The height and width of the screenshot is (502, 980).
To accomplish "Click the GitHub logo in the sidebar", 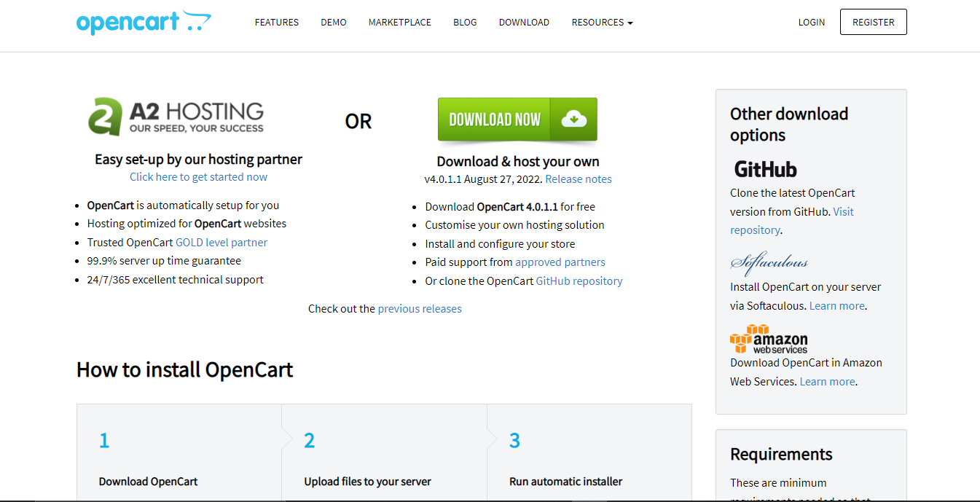I will point(765,169).
